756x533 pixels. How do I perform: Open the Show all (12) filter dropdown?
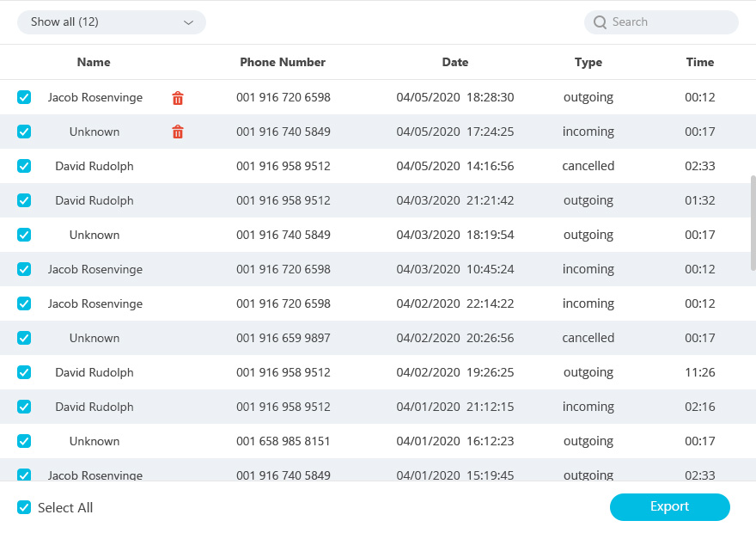(x=112, y=22)
